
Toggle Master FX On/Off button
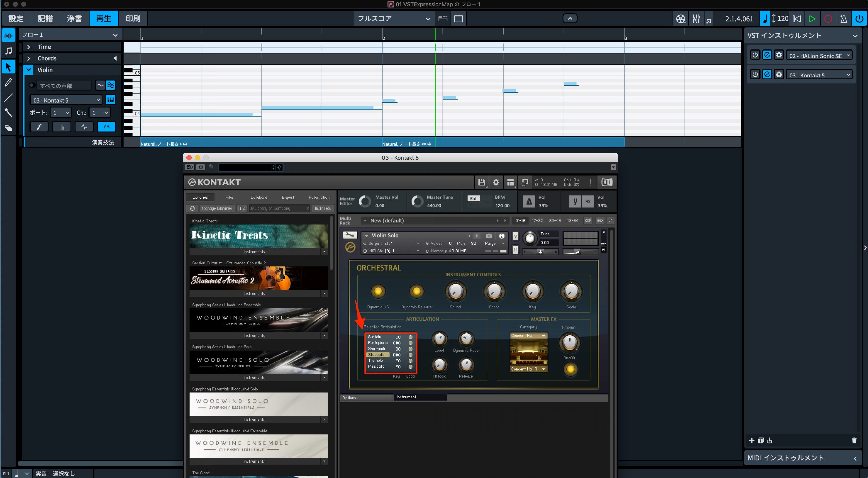[x=570, y=369]
